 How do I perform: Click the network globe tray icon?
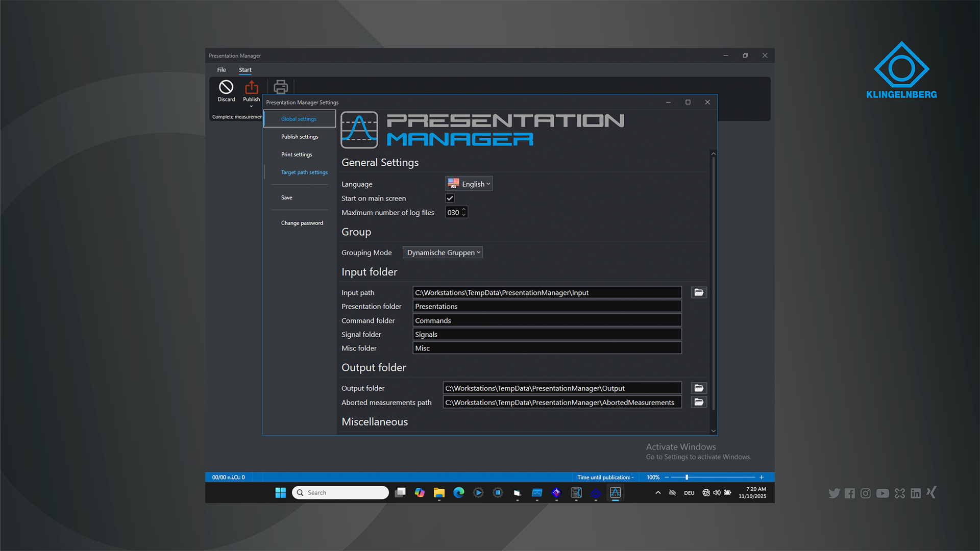[706, 493]
